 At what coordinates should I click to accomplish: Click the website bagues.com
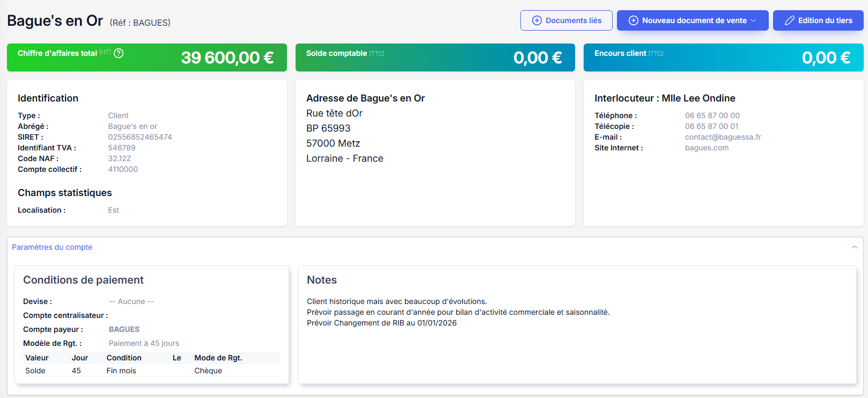[707, 148]
